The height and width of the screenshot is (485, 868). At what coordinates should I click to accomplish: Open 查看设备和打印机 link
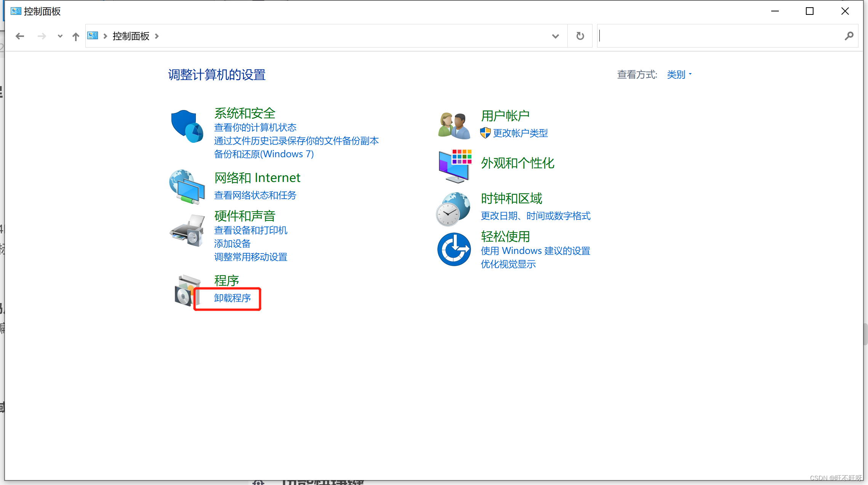(x=251, y=230)
